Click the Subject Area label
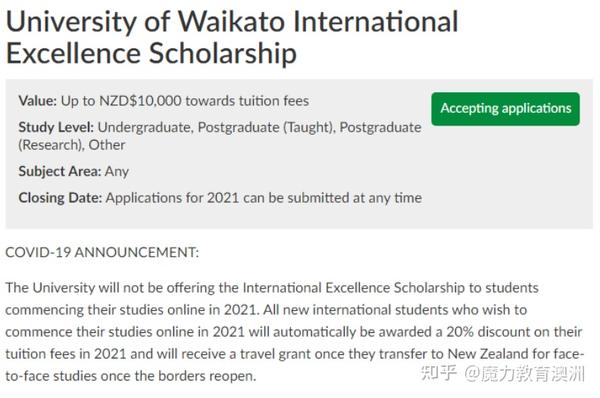 (60, 171)
